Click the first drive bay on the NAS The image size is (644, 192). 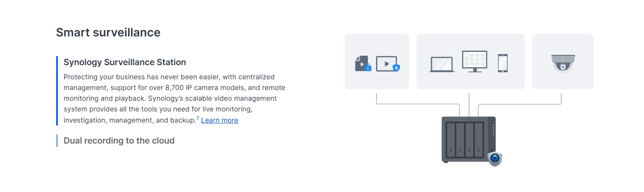click(x=451, y=140)
